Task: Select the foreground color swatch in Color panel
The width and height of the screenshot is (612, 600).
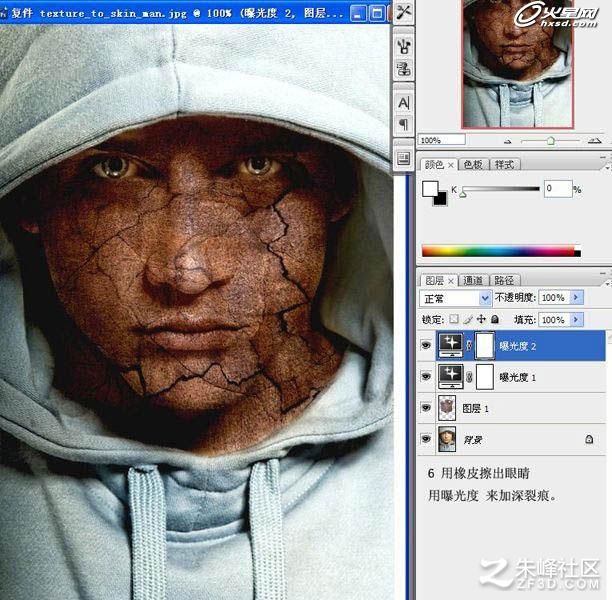Action: coord(430,189)
